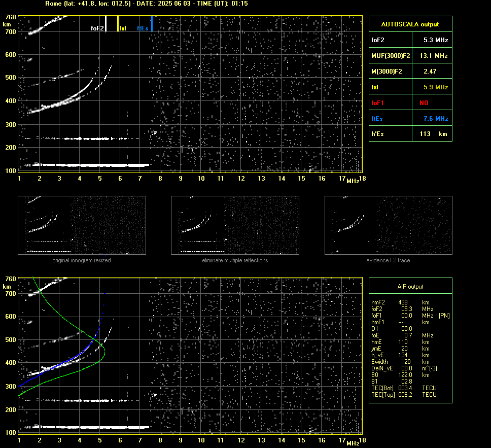Click the "TEC[Top]" label

point(383,395)
